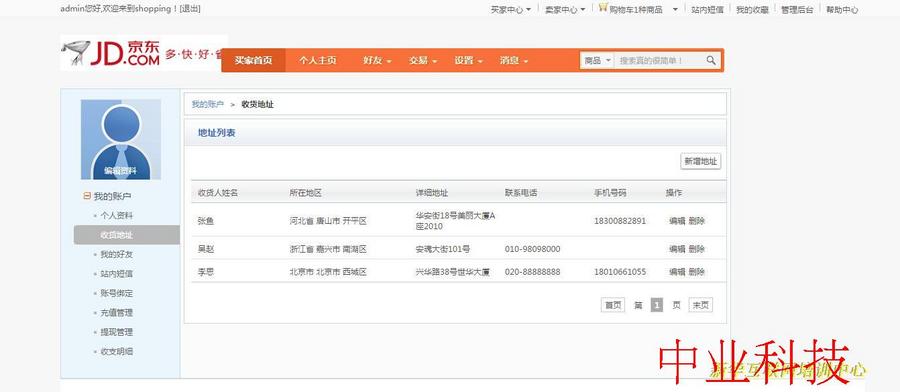The width and height of the screenshot is (900, 392).
Task: Click the 退出 logout link
Action: pos(190,9)
